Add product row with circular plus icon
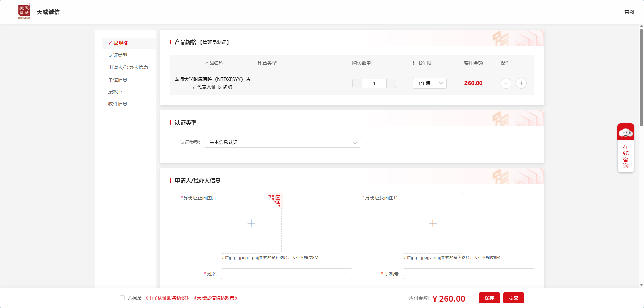 click(521, 83)
